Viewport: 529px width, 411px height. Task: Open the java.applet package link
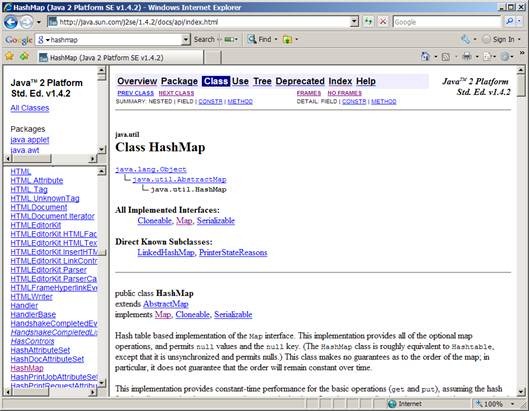coord(30,140)
